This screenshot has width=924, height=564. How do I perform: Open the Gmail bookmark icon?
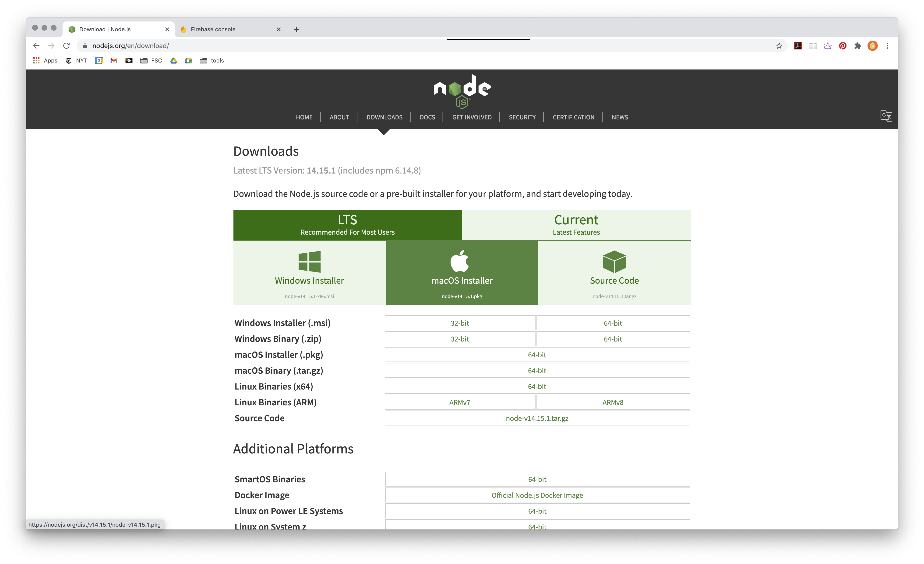click(114, 60)
